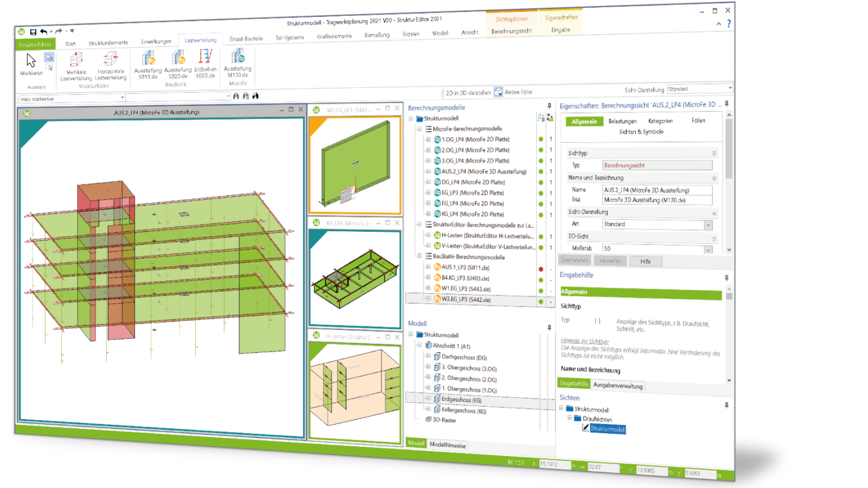Image resolution: width=868 pixels, height=488 pixels.
Task: Open the Start ribbon tab
Action: pos(71,43)
